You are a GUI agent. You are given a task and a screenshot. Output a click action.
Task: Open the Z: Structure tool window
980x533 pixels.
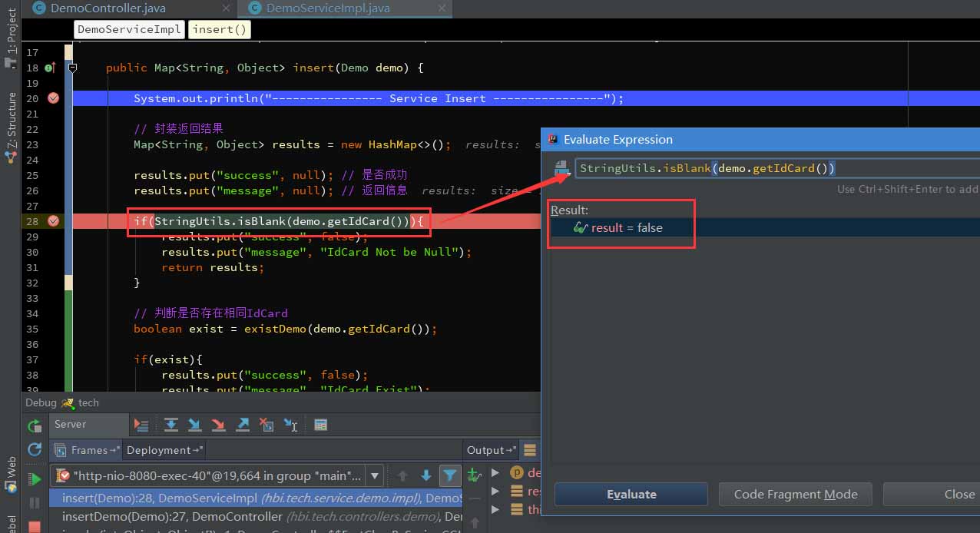tap(11, 127)
